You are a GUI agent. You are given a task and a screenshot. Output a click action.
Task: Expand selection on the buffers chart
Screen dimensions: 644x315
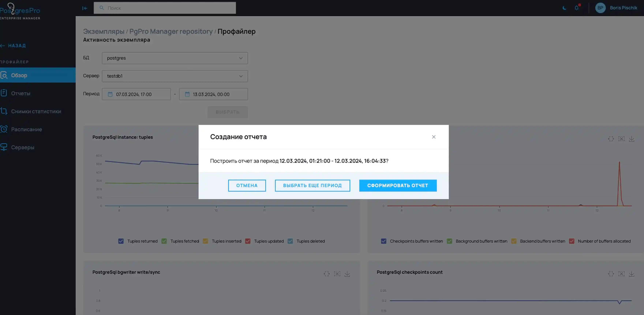pyautogui.click(x=611, y=139)
